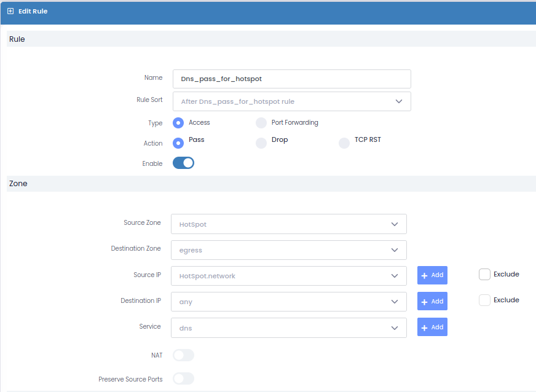Screen dimensions: 536x392
Task: Click the rule Name text field
Action: [291, 79]
